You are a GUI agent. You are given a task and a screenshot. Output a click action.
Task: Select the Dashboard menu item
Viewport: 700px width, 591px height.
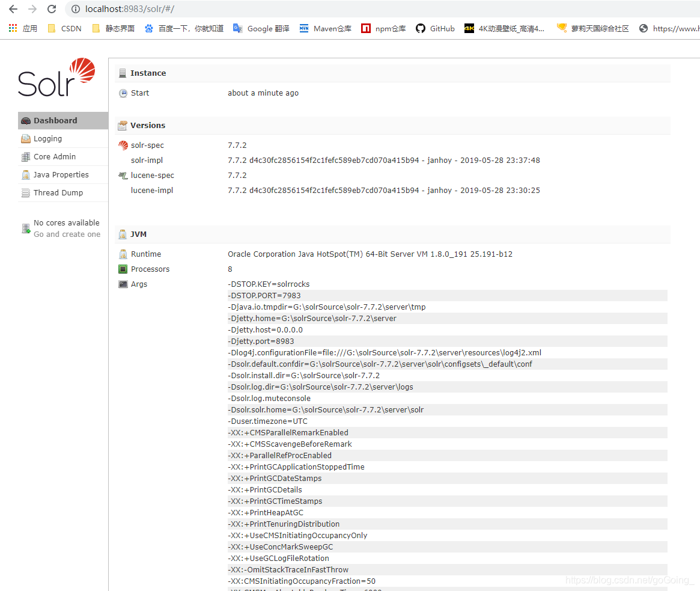point(63,121)
